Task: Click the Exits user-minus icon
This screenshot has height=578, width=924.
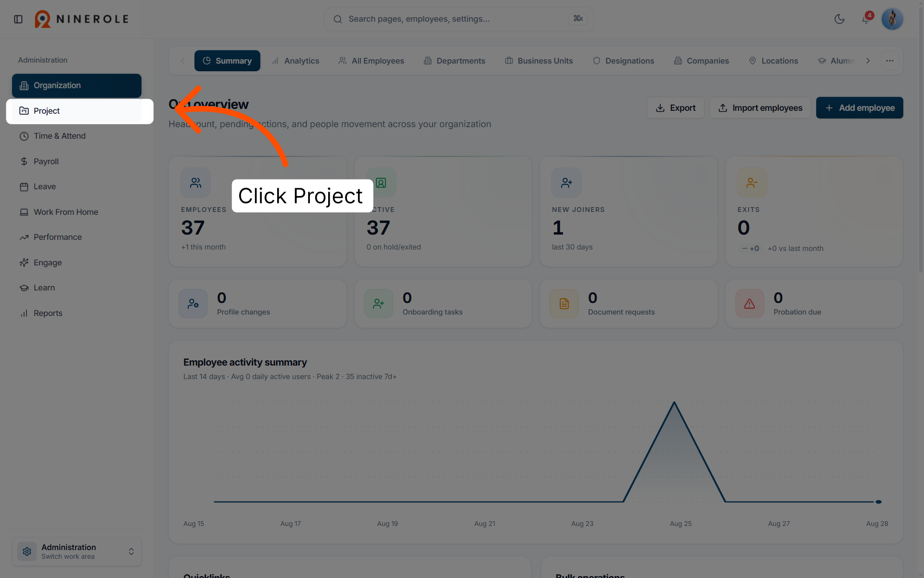Action: click(x=752, y=183)
